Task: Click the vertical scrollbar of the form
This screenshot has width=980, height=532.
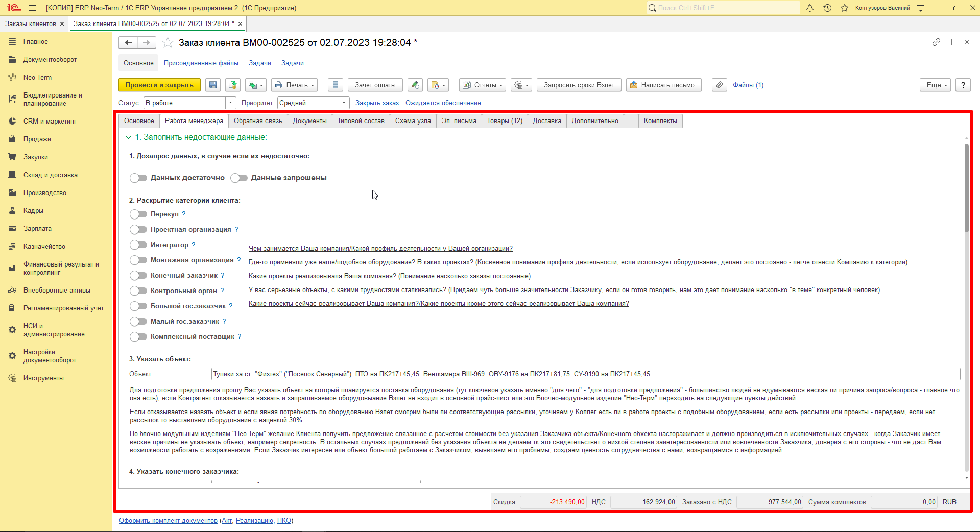Action: [966, 189]
